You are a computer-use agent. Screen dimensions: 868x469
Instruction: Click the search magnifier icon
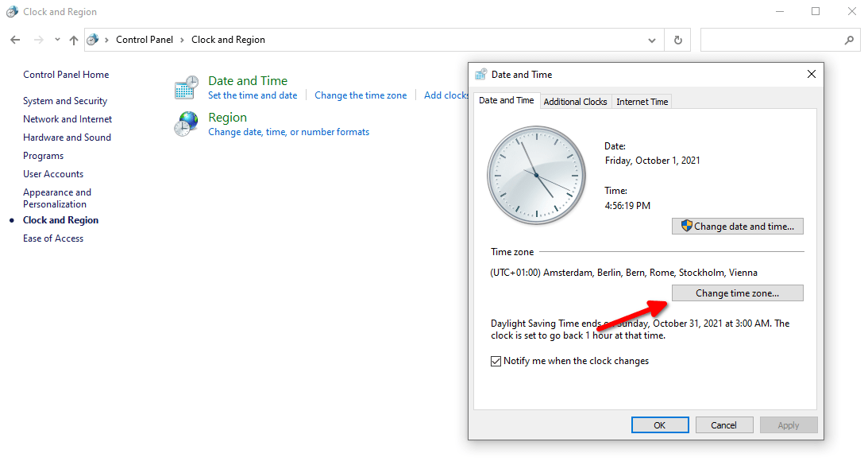click(x=850, y=39)
